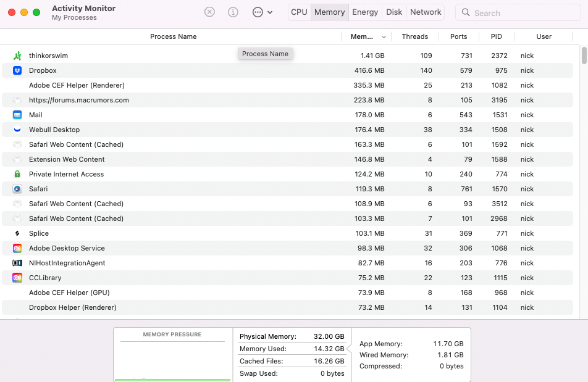This screenshot has width=588, height=382.
Task: Click the Compressed 0 bytes value
Action: click(451, 366)
